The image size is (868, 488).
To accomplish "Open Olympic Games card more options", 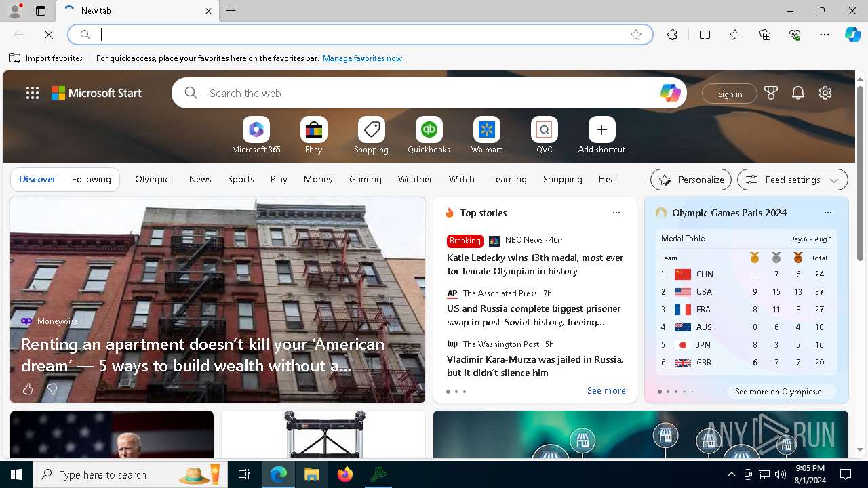I will (827, 213).
